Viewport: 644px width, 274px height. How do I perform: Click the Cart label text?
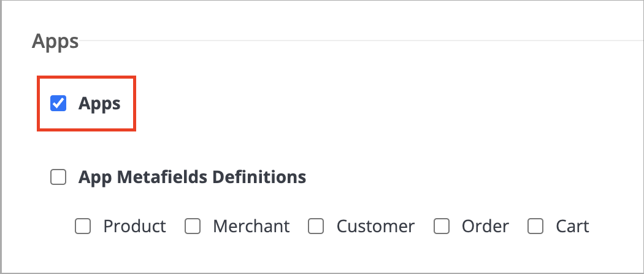pos(572,226)
